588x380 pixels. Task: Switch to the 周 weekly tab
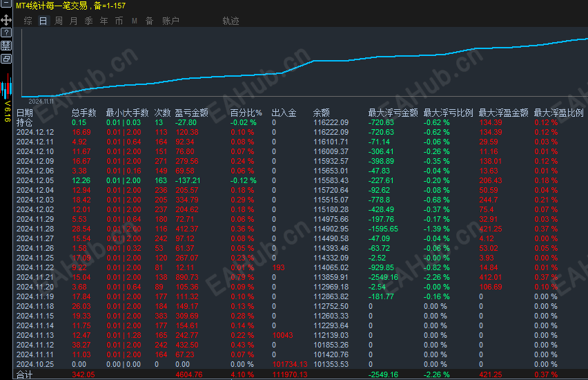59,21
